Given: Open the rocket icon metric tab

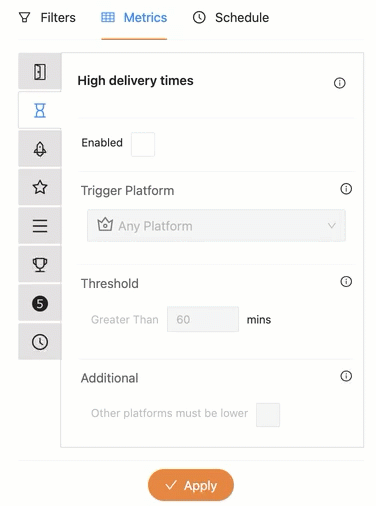Looking at the screenshot, I should (x=40, y=149).
